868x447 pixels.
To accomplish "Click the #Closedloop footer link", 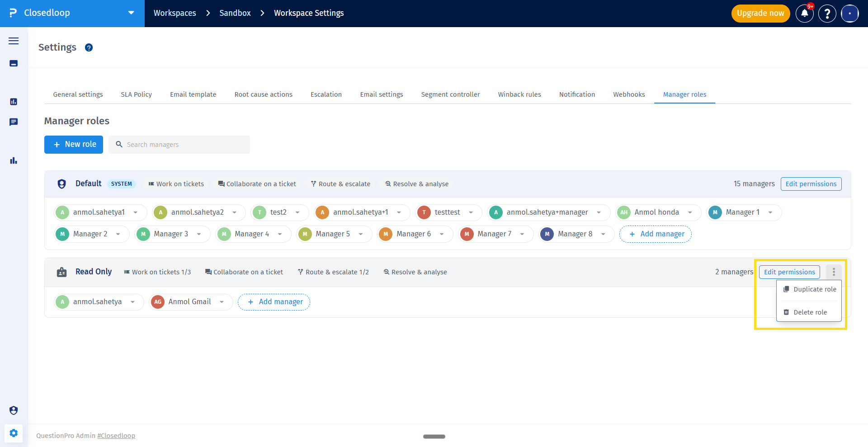I will [116, 436].
